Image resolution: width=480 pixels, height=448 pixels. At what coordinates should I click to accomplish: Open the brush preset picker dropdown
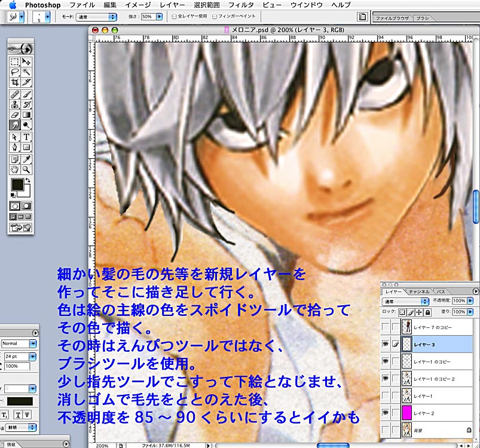(x=47, y=17)
